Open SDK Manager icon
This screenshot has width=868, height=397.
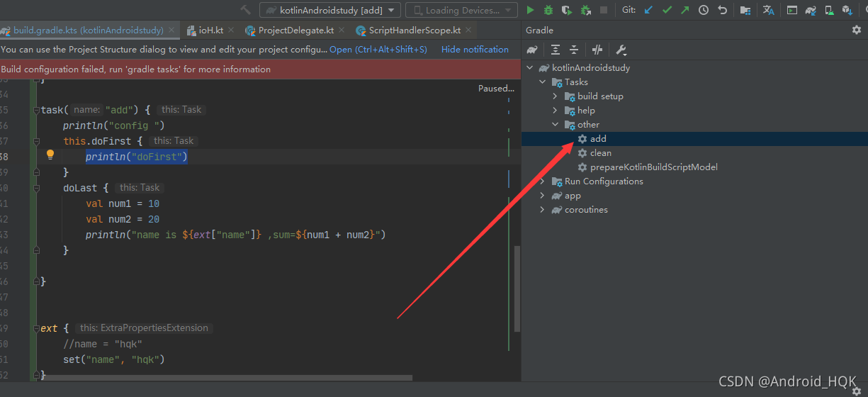pos(847,10)
